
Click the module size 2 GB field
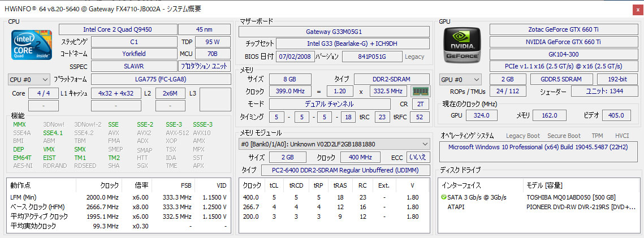click(x=287, y=158)
